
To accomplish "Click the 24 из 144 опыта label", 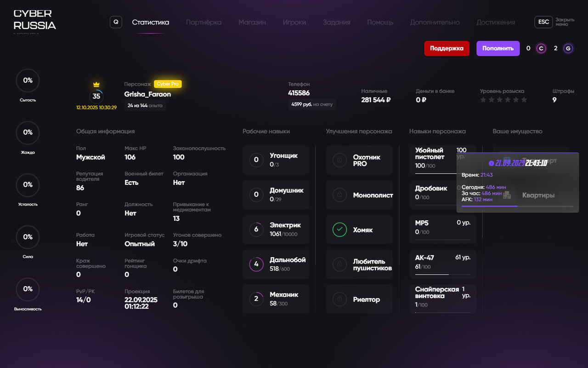I will [x=145, y=105].
